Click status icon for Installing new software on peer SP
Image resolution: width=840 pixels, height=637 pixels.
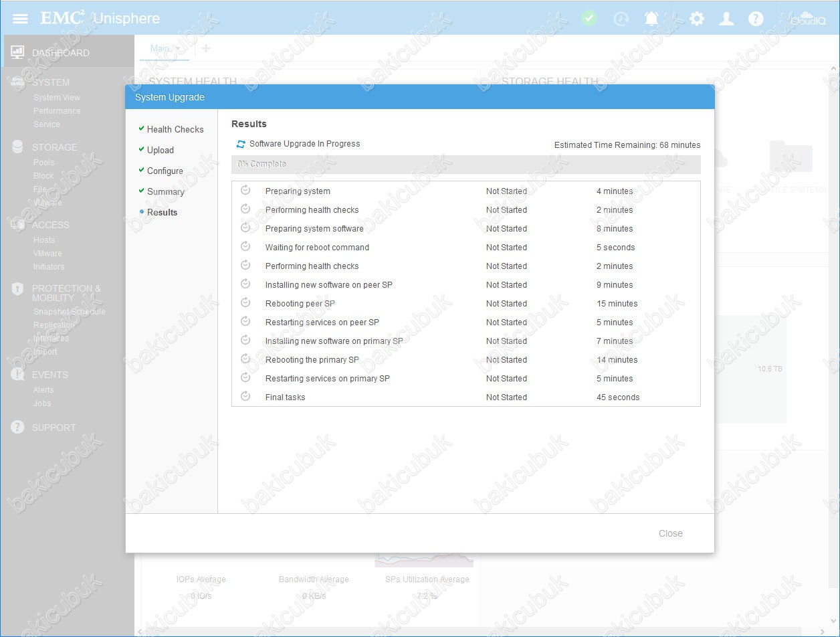245,284
